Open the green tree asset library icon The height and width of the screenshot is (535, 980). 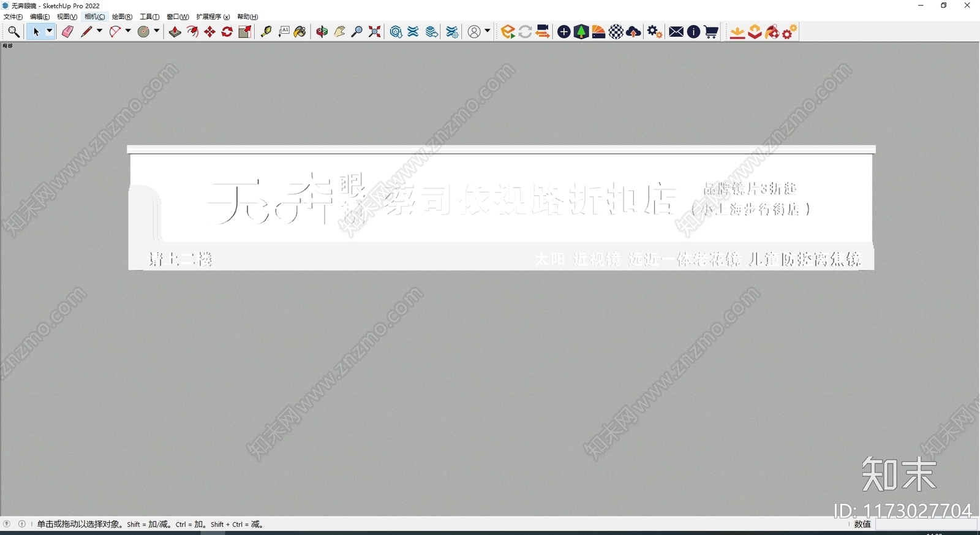point(581,32)
